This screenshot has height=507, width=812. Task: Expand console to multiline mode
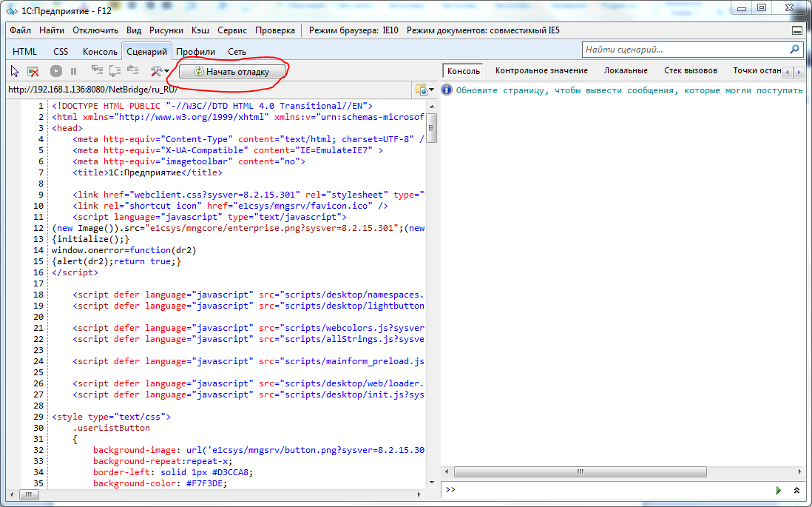point(796,490)
